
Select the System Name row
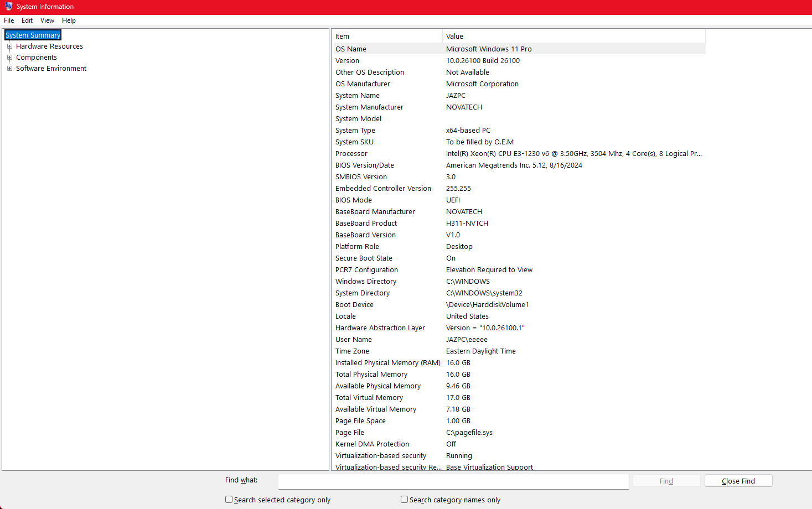(520, 95)
